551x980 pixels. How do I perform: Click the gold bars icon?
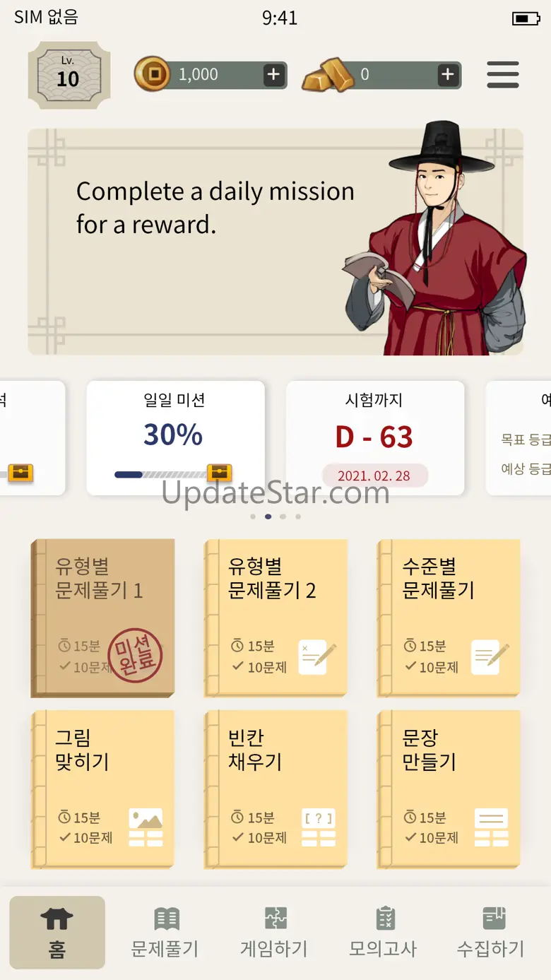pyautogui.click(x=328, y=75)
